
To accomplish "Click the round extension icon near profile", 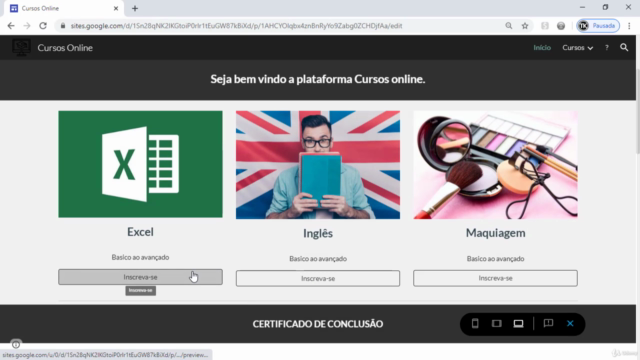I will 561,26.
